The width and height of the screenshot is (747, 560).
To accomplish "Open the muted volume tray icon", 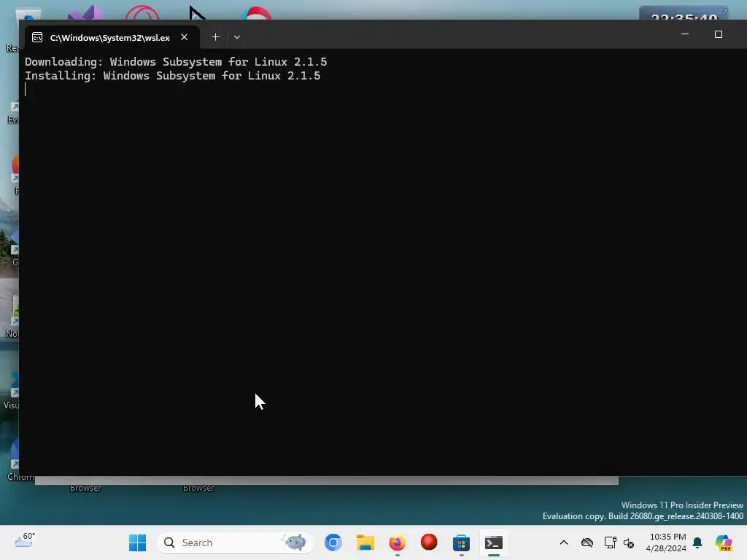I will click(x=629, y=542).
